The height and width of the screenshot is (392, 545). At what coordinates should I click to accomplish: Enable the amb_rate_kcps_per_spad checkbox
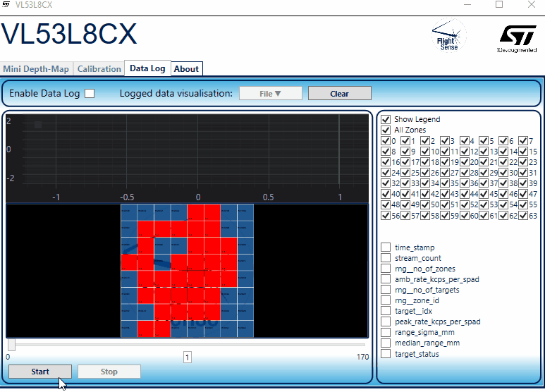click(386, 279)
